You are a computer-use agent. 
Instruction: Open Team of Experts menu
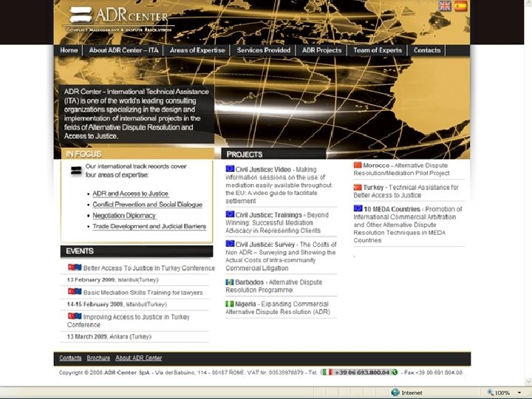coord(378,50)
